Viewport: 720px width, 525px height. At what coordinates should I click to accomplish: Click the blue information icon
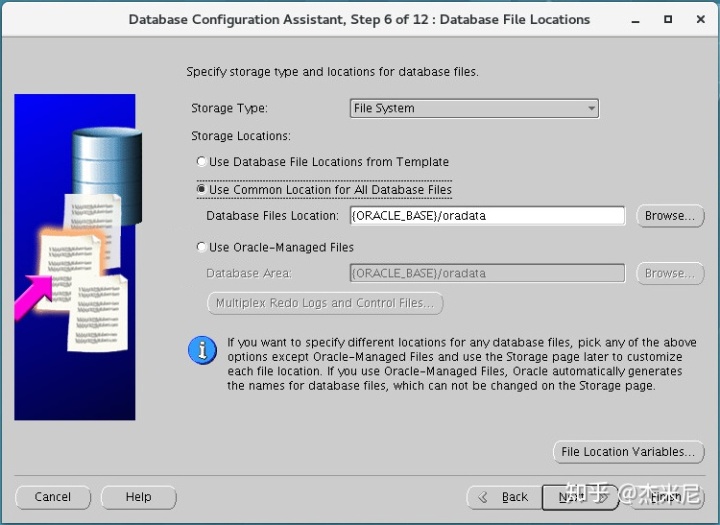(202, 350)
